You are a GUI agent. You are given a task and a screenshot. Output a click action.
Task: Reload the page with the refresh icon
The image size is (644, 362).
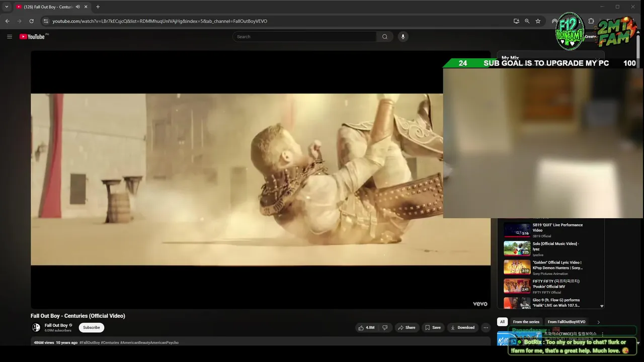point(31,21)
